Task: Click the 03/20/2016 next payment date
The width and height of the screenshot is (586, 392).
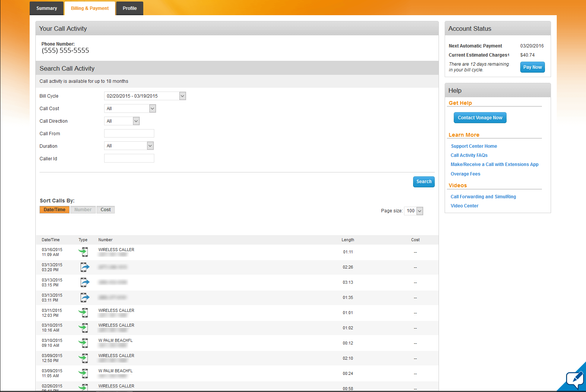Action: 532,46
